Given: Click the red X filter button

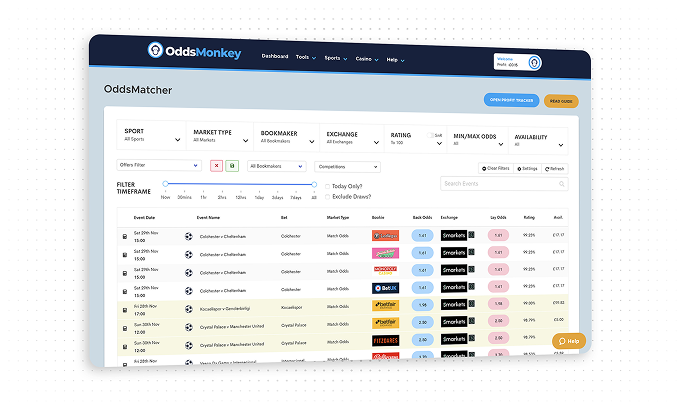Looking at the screenshot, I should [216, 166].
